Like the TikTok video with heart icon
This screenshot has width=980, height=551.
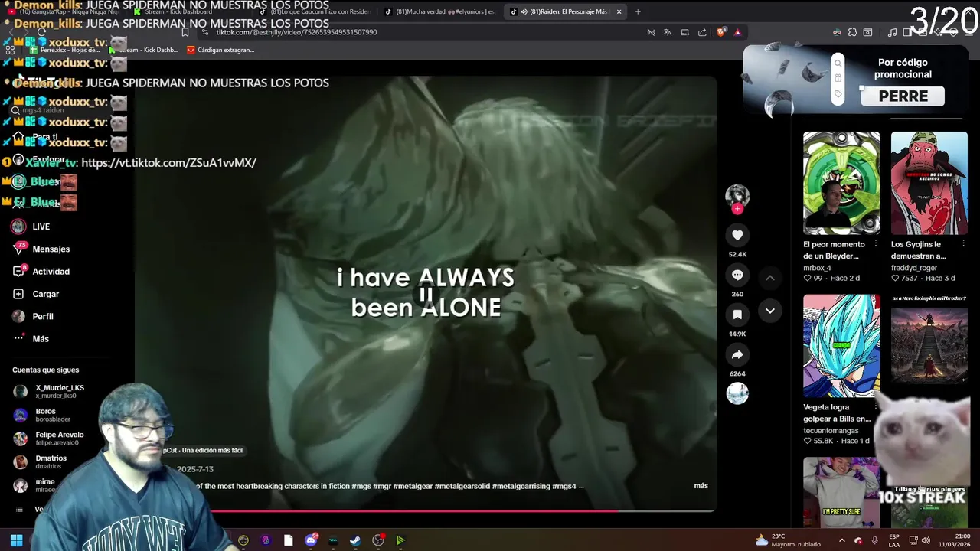pos(737,235)
